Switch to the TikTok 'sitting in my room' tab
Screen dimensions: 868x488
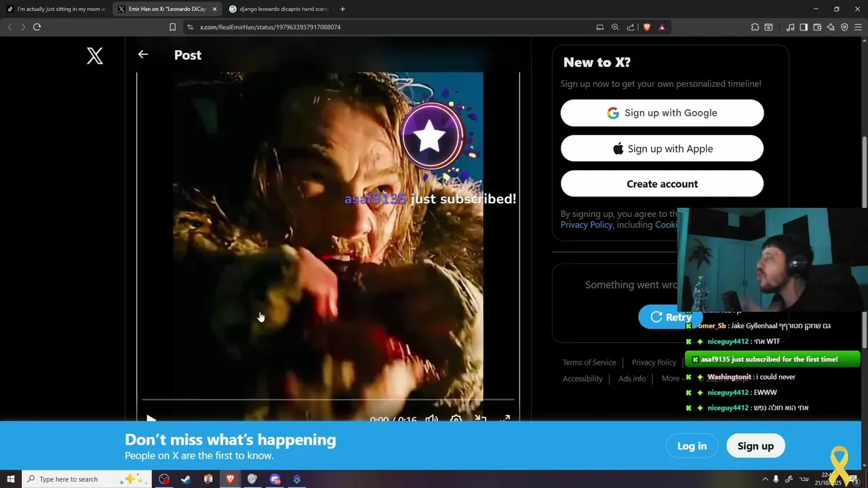[x=56, y=9]
